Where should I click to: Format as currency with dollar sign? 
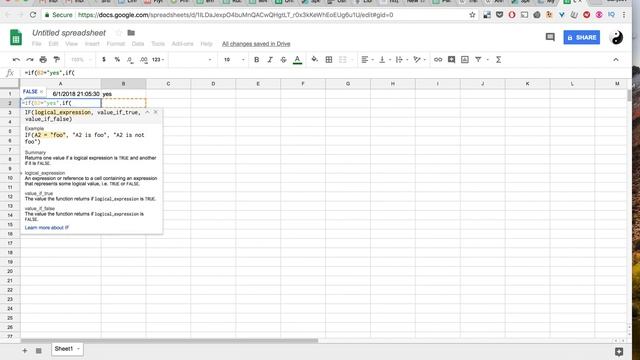pos(104,60)
